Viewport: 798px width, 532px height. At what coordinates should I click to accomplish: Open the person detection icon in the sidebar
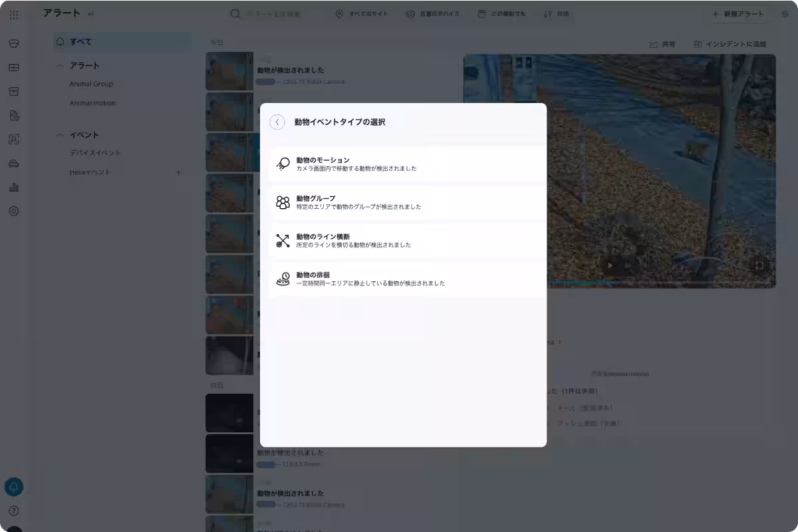point(14,138)
